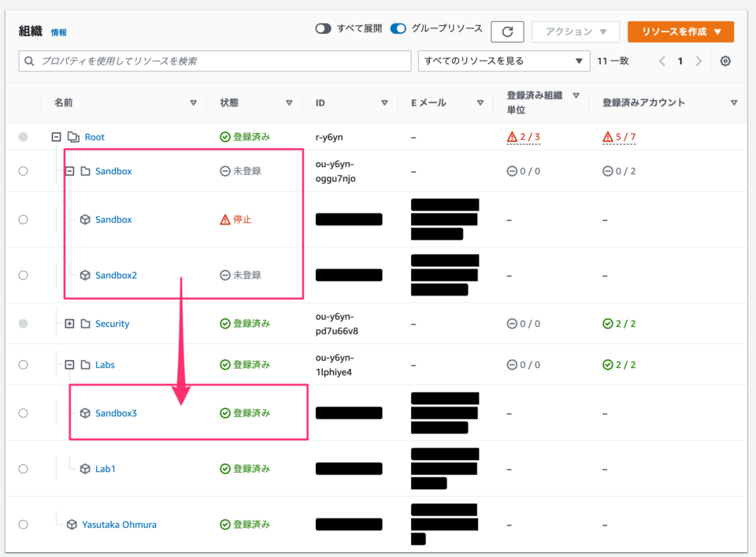Refresh the organization resource list
The width and height of the screenshot is (756, 557).
507,32
